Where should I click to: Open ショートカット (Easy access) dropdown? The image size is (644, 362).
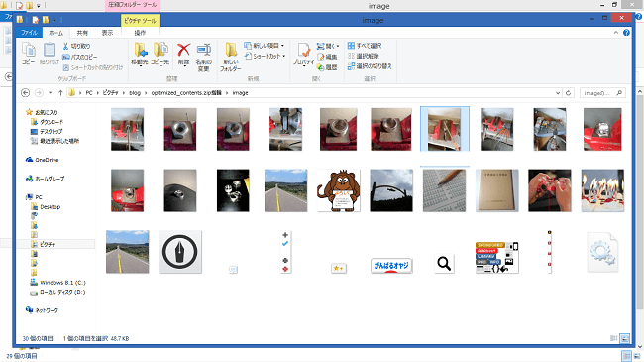pyautogui.click(x=265, y=56)
